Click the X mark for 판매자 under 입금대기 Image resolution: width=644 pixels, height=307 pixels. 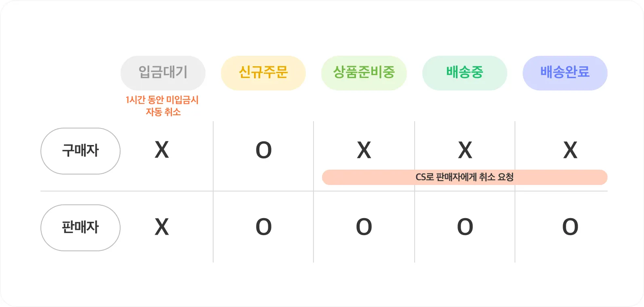coord(162,227)
